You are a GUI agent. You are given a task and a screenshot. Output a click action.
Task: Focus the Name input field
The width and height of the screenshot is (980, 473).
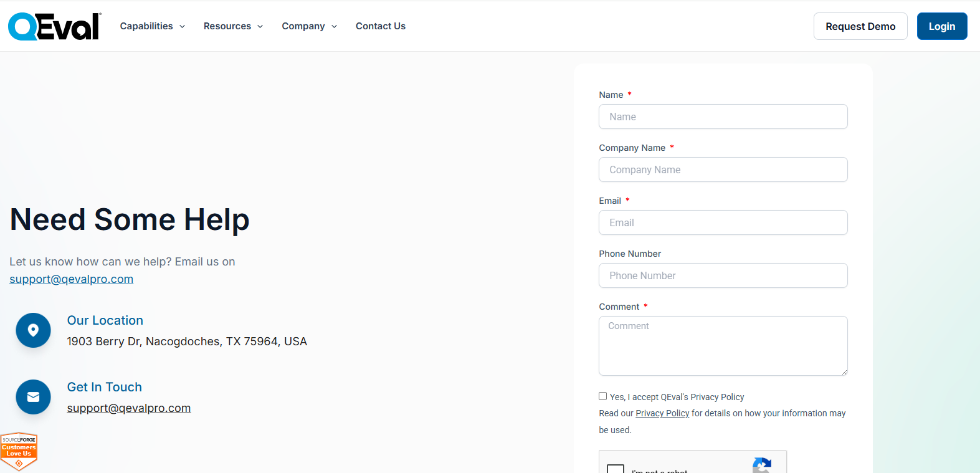click(723, 117)
